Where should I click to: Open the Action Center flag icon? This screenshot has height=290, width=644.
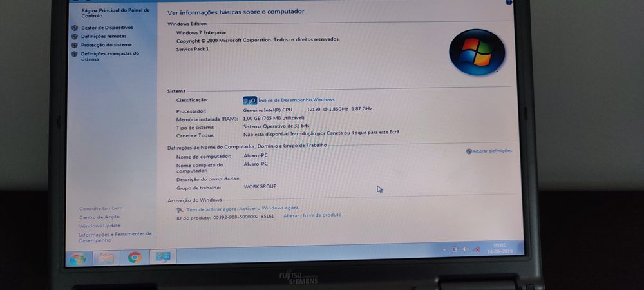coord(455,249)
